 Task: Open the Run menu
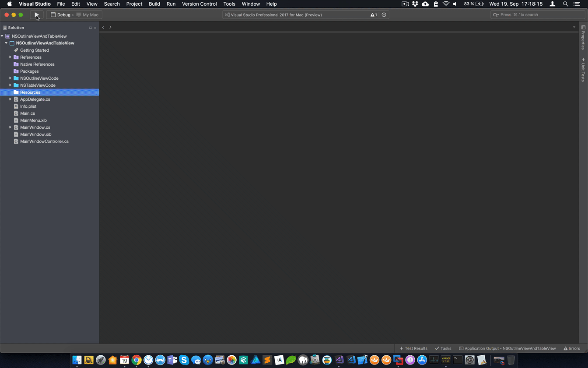click(x=171, y=4)
